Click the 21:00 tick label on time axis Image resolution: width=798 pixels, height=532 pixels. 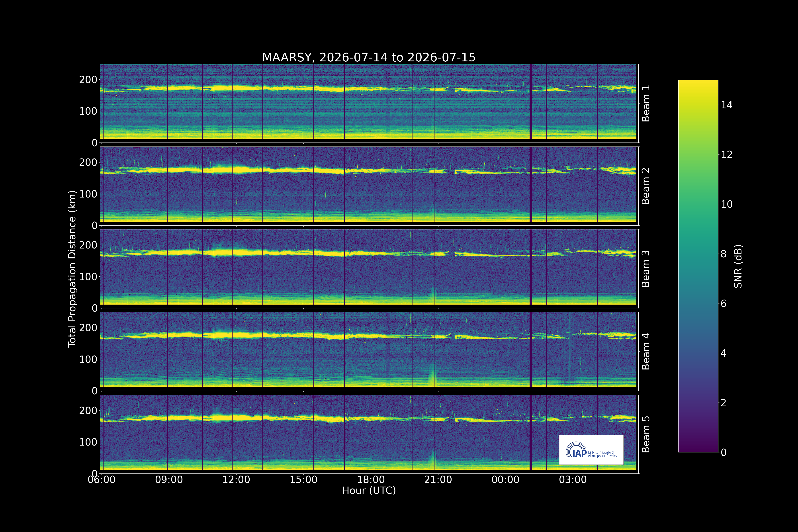tap(438, 480)
